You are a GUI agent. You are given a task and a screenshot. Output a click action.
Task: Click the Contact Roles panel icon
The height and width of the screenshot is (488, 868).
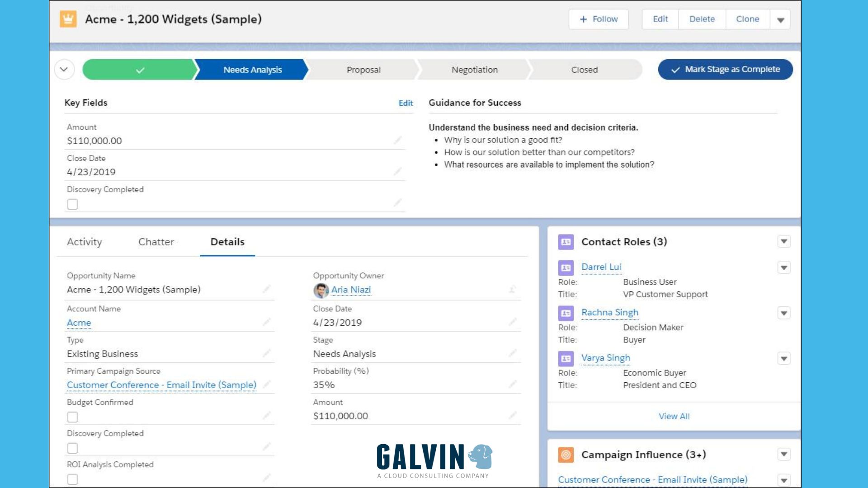pos(566,242)
